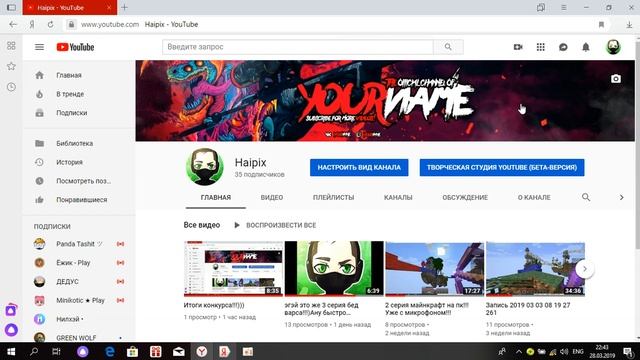Open the Все видео shelf link

202,225
